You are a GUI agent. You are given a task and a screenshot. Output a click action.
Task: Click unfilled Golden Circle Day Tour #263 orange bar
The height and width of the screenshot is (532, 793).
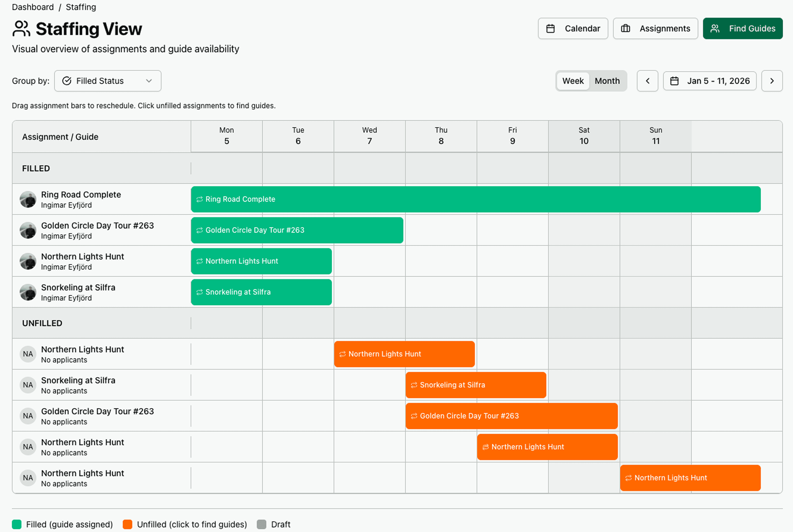tap(511, 416)
